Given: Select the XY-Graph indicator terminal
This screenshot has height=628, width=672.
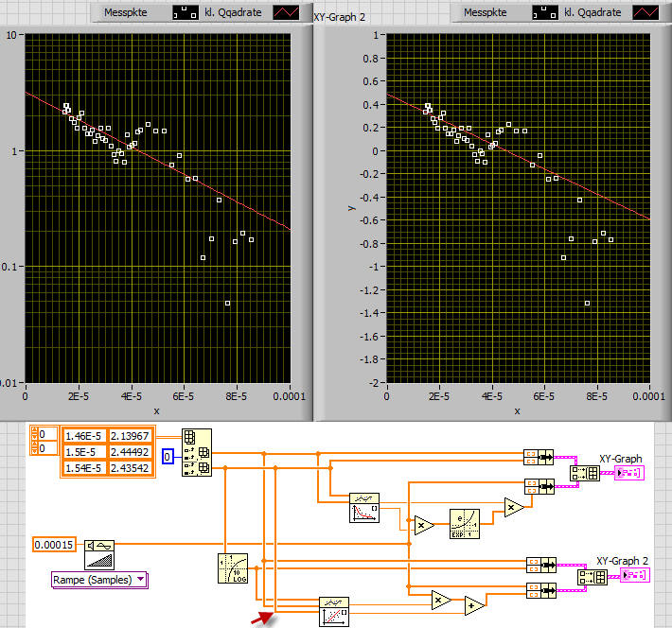Looking at the screenshot, I should [x=629, y=473].
